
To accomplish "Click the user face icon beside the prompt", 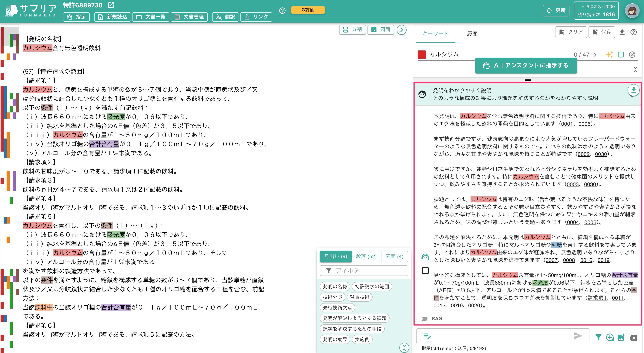I will tap(422, 94).
